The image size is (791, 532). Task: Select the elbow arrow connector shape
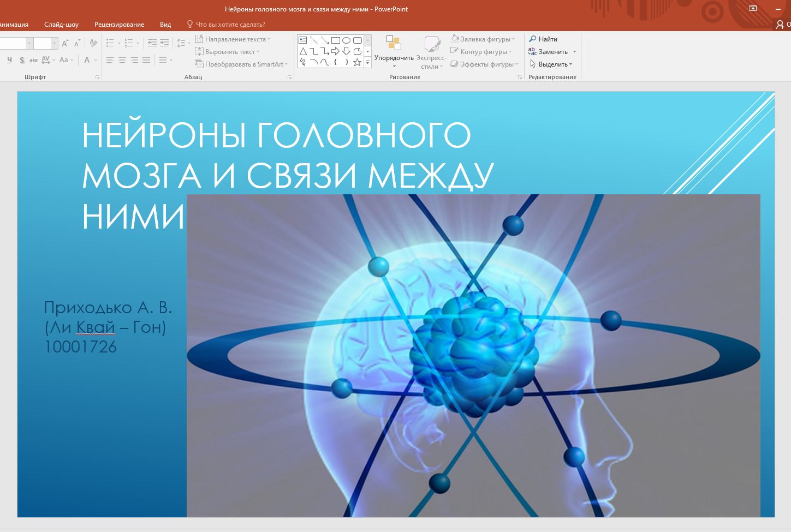(325, 51)
